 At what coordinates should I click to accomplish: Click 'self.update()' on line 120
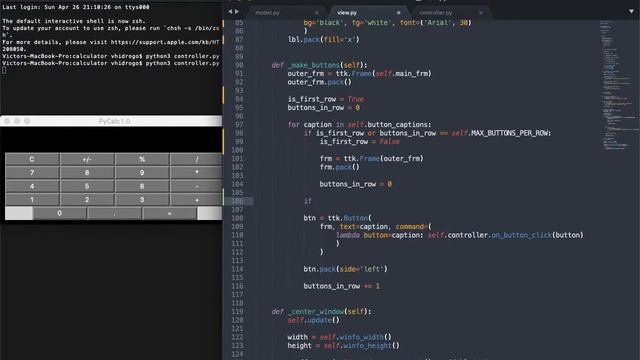[x=313, y=320]
